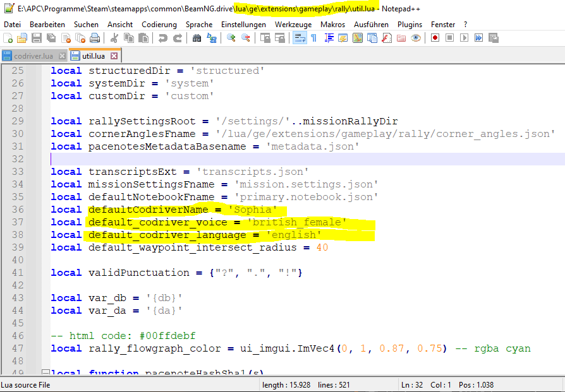Select the util.lua tab
Image resolution: width=565 pixels, height=392 pixels.
pyautogui.click(x=94, y=56)
